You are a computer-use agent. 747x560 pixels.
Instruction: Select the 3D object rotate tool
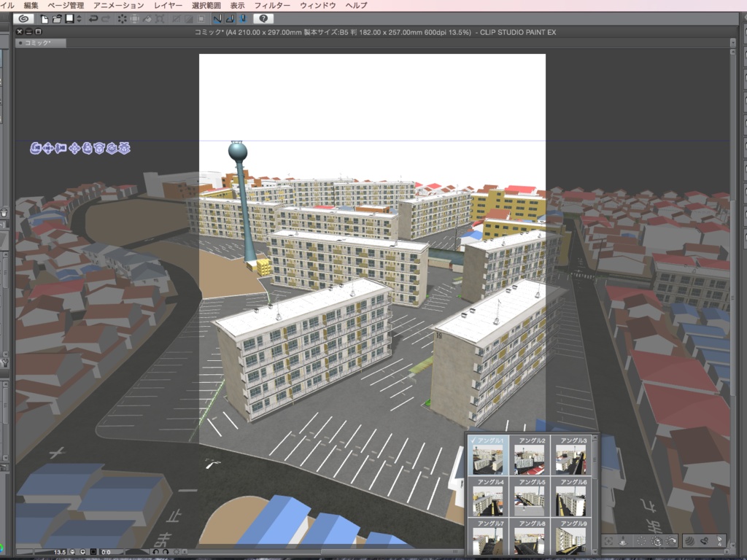99,149
